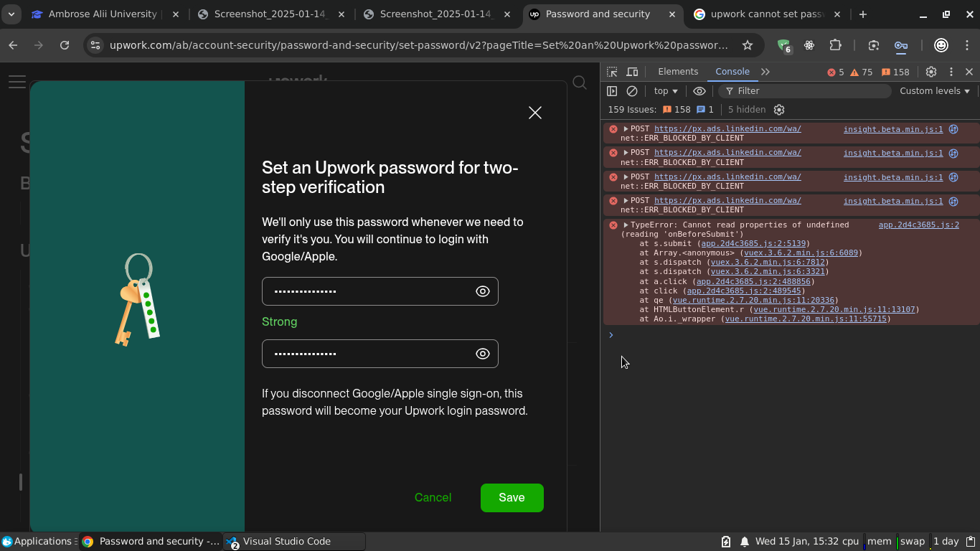
Task: Open the notification bell in the system tray
Action: pos(745,542)
